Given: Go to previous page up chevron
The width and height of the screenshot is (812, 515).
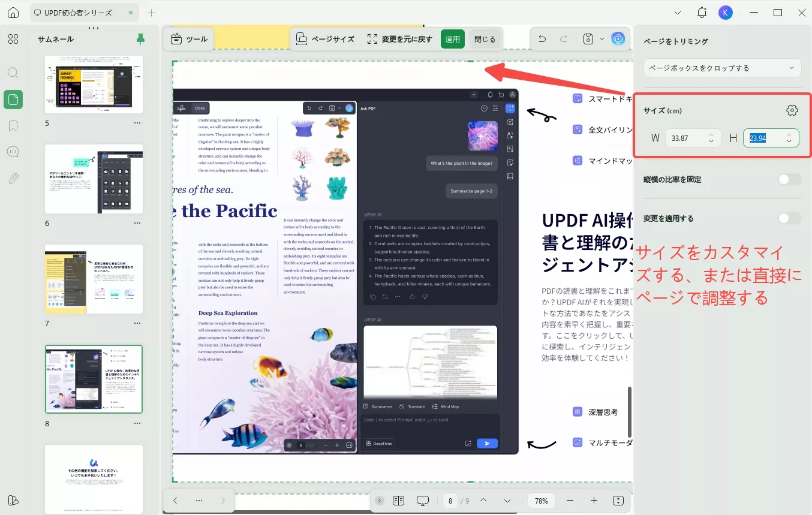Looking at the screenshot, I should [x=483, y=501].
